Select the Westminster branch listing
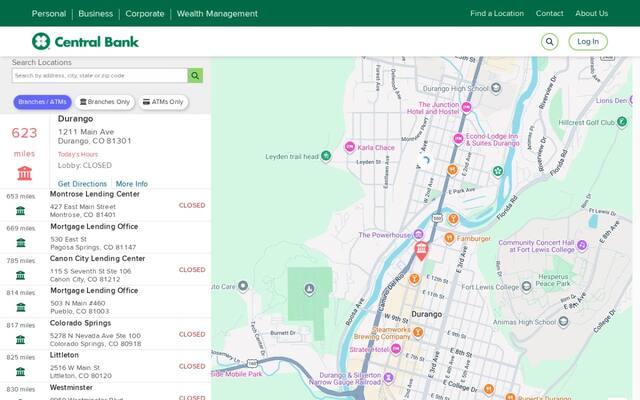The image size is (640, 400). [x=105, y=391]
